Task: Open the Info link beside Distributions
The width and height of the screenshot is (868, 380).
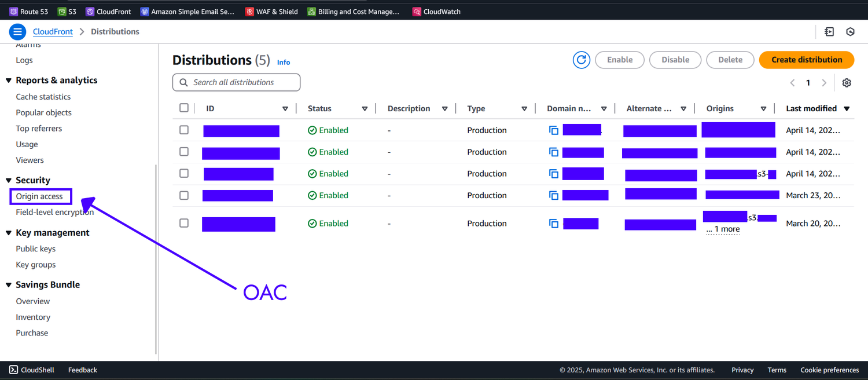Action: [x=284, y=63]
